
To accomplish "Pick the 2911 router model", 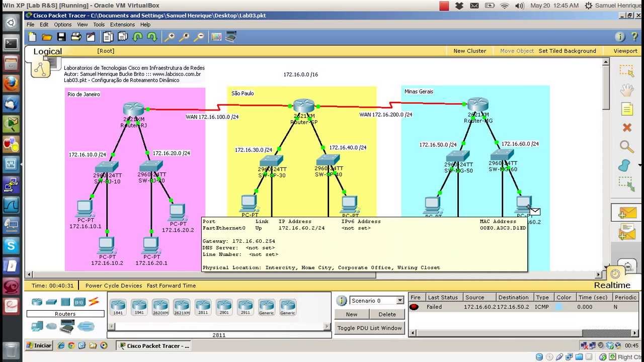I will point(245,307).
